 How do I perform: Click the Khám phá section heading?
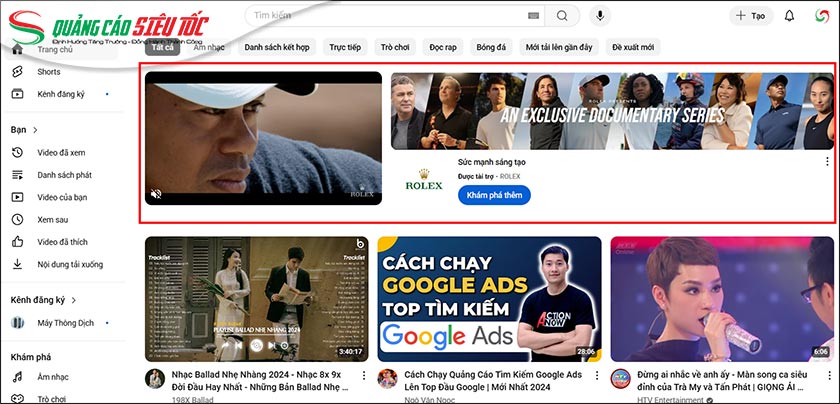click(31, 357)
